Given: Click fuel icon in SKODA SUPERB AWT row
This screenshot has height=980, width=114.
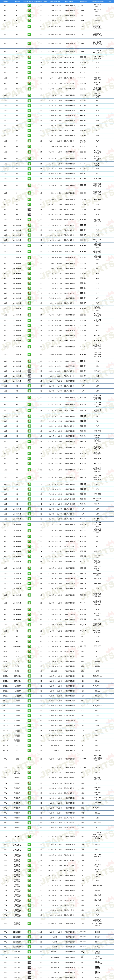Looking at the screenshot, I should 29,701.
